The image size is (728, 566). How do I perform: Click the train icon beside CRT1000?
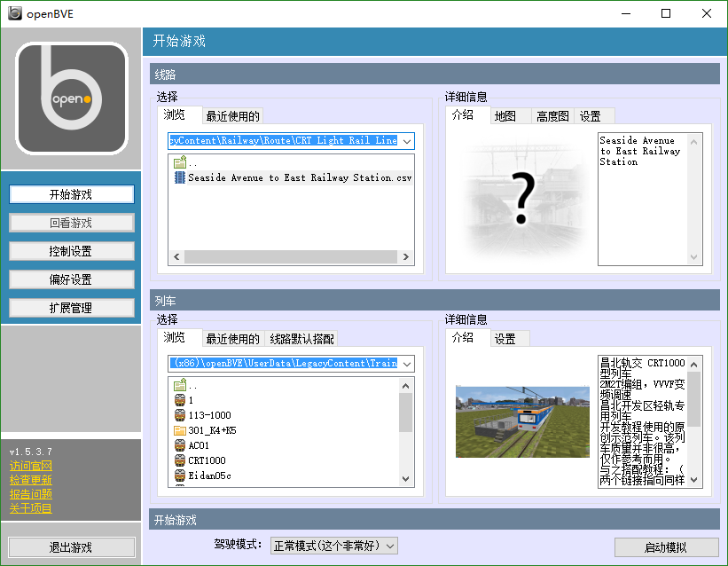click(180, 460)
